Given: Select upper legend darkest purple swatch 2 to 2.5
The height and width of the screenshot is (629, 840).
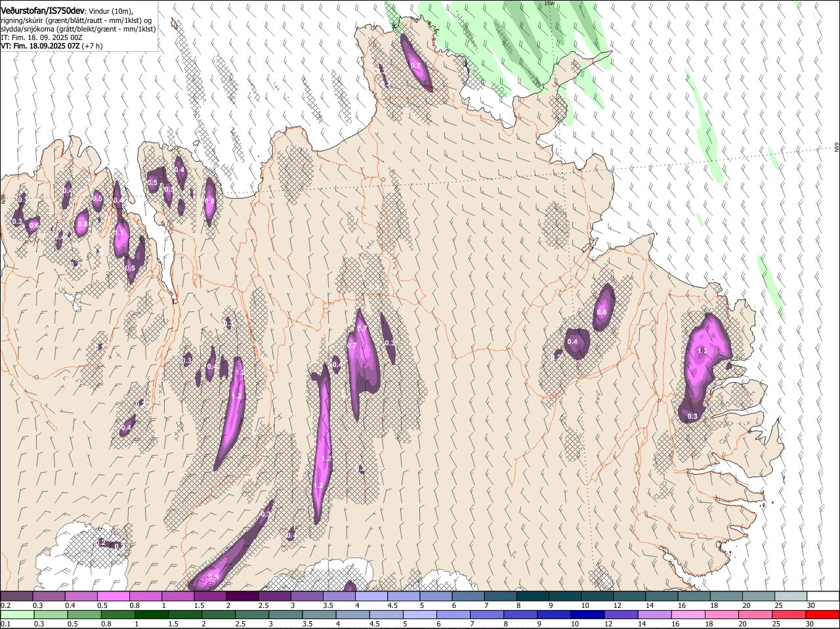Looking at the screenshot, I should [x=242, y=596].
